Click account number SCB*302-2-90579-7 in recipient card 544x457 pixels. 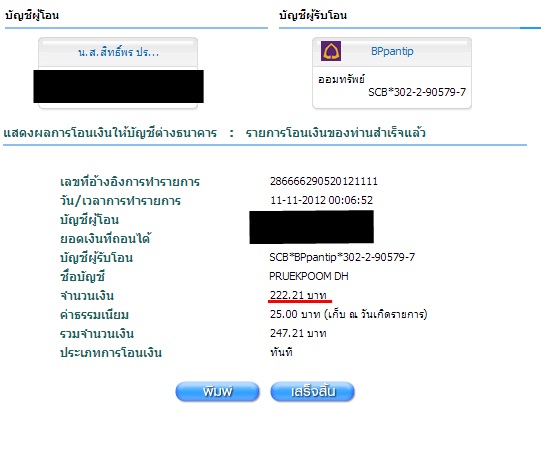(x=417, y=92)
